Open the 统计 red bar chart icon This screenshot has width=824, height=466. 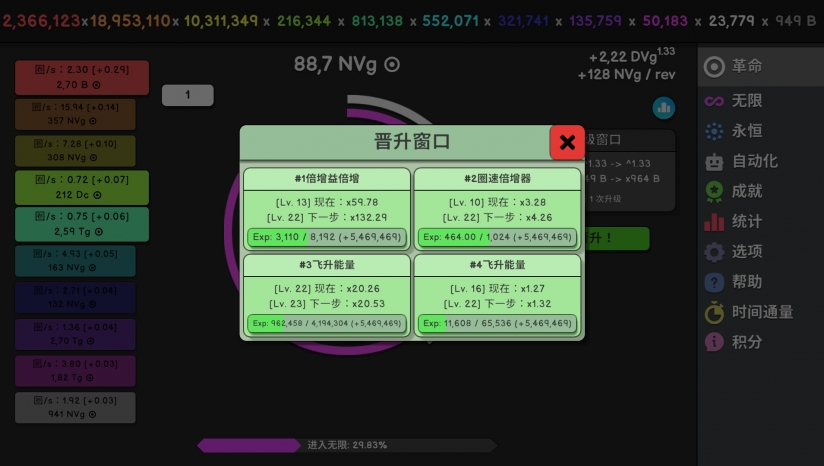pyautogui.click(x=714, y=222)
